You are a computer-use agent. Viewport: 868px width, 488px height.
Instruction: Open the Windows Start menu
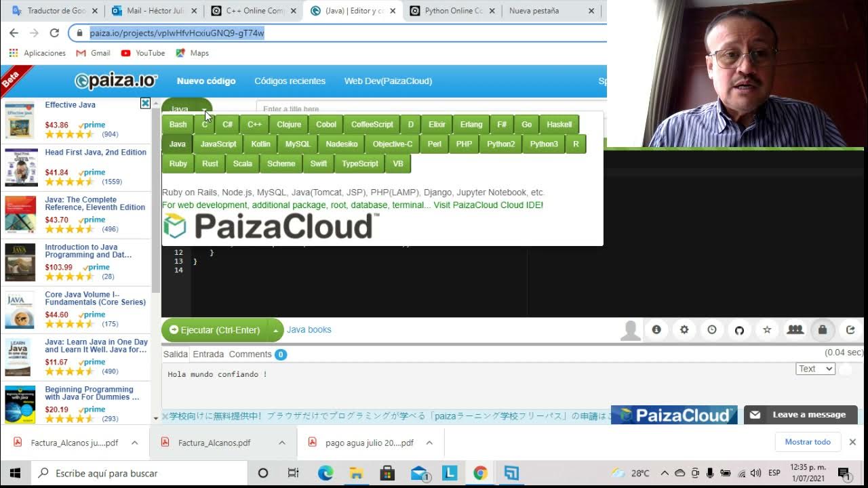(15, 473)
